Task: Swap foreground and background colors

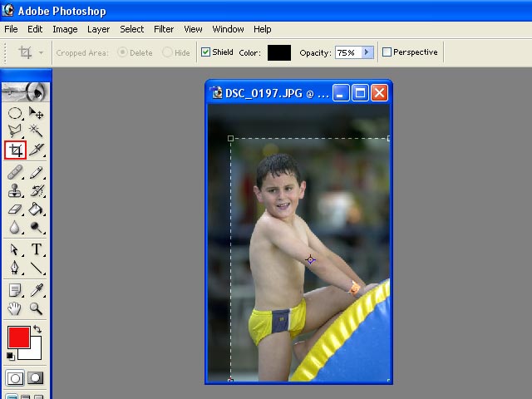Action: [x=37, y=329]
